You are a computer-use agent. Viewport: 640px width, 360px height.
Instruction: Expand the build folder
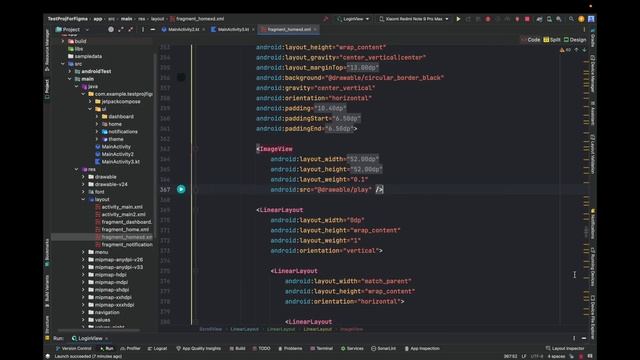point(63,41)
